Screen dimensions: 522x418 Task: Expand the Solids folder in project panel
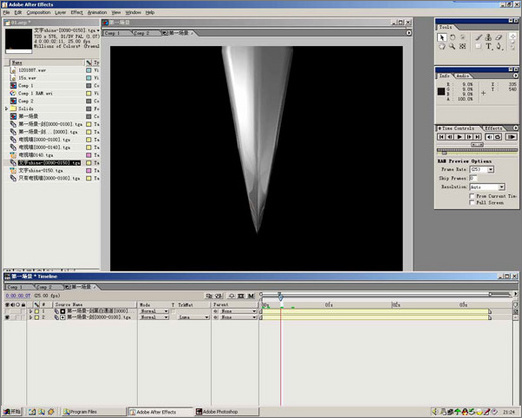pyautogui.click(x=6, y=109)
